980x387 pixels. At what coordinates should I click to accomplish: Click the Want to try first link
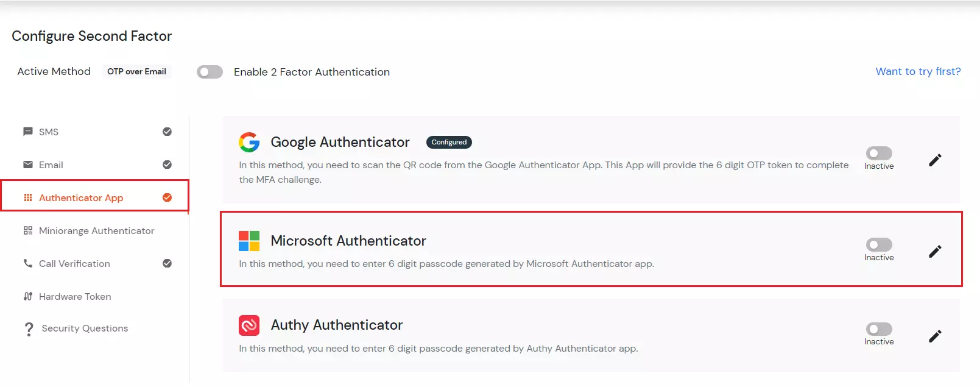coord(918,71)
